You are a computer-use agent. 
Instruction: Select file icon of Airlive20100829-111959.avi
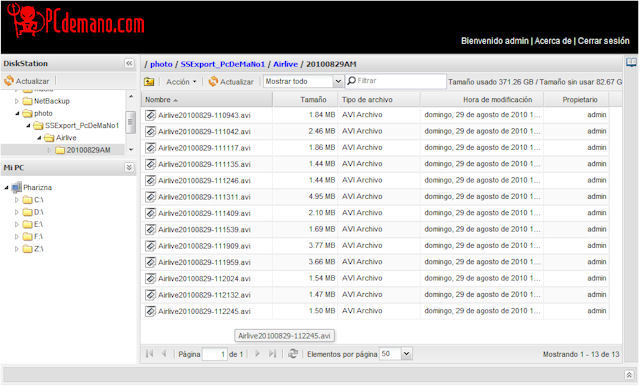(x=150, y=262)
